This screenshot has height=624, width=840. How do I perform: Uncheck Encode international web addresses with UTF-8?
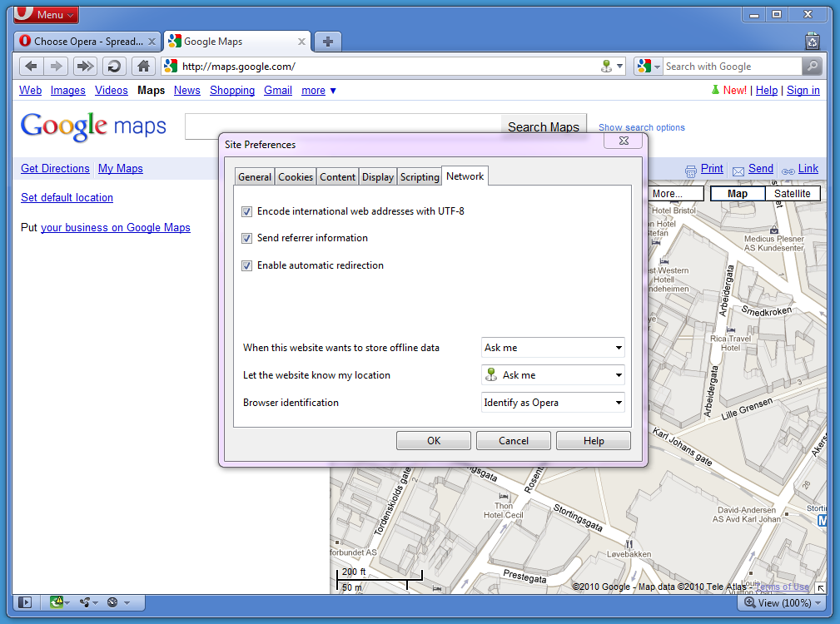pyautogui.click(x=246, y=211)
